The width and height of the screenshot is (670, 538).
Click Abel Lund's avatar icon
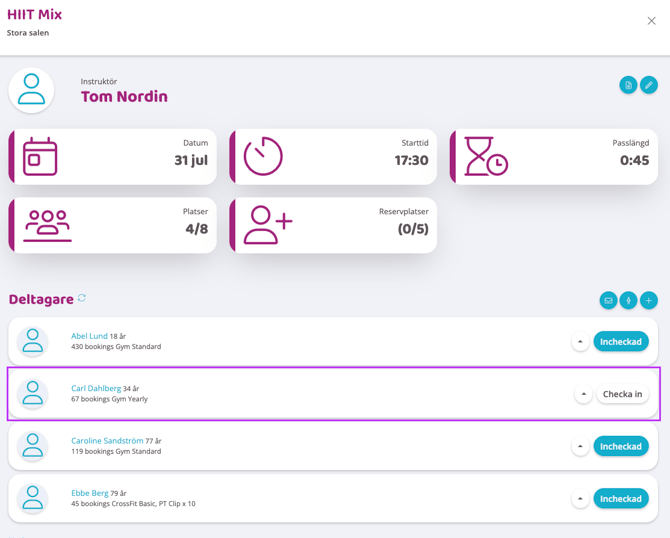[x=33, y=342]
